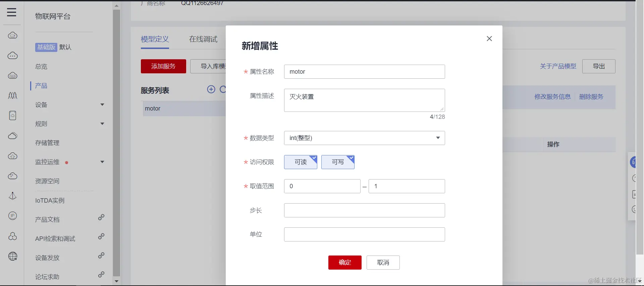Toggle the 可写 access permission
The width and height of the screenshot is (644, 286).
tap(338, 162)
